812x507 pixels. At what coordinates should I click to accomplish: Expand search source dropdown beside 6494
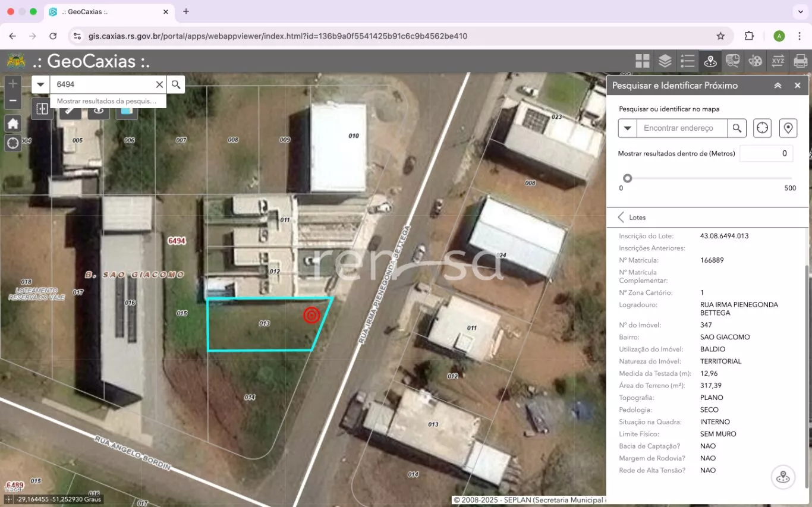point(40,84)
